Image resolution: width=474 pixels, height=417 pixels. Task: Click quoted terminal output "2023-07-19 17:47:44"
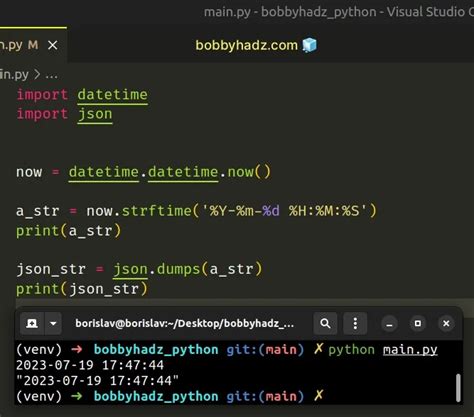[x=97, y=381]
